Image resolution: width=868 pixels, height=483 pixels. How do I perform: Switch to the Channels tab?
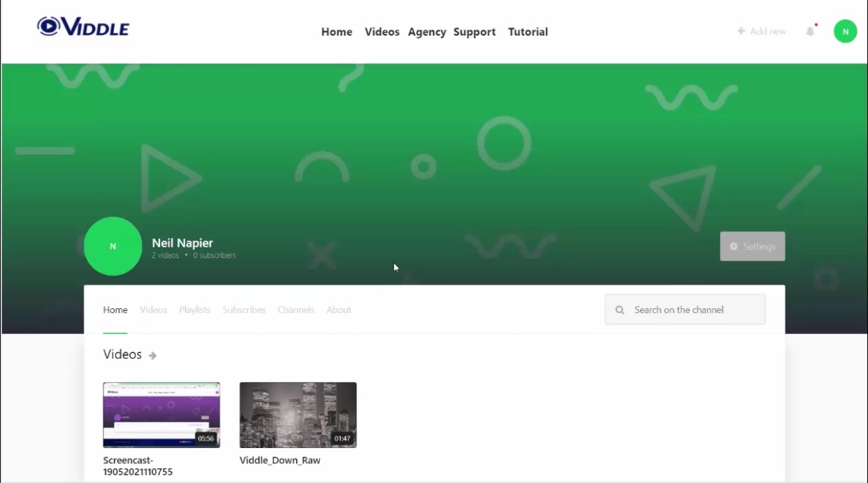tap(296, 310)
